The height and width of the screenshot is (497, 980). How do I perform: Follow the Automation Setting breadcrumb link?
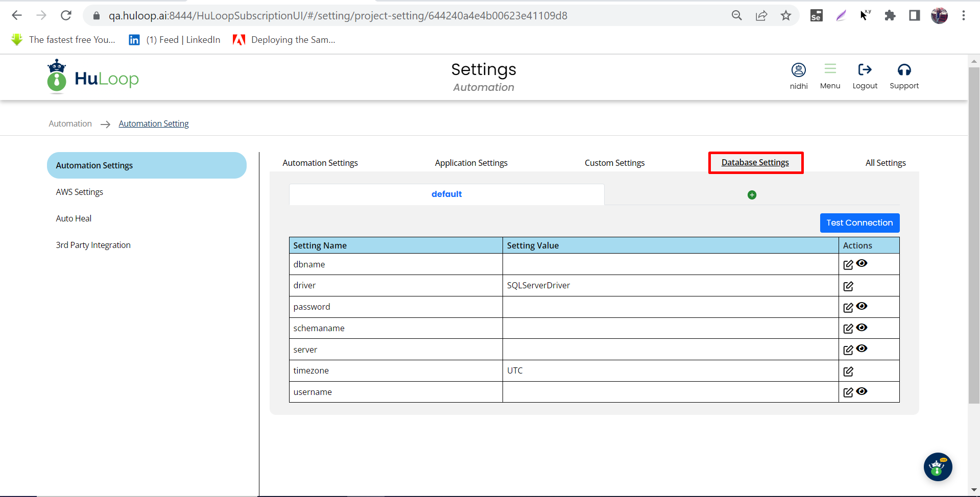click(x=153, y=123)
